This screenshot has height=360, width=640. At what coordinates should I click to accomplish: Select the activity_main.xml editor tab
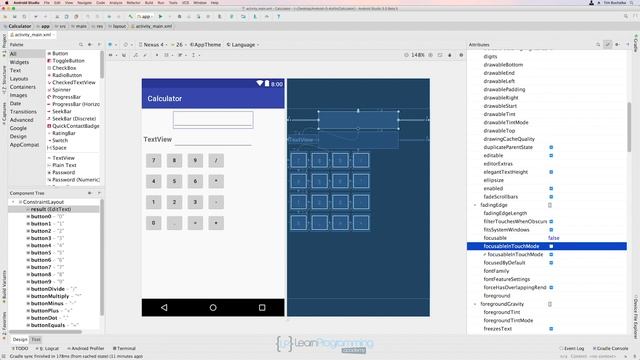tap(33, 35)
